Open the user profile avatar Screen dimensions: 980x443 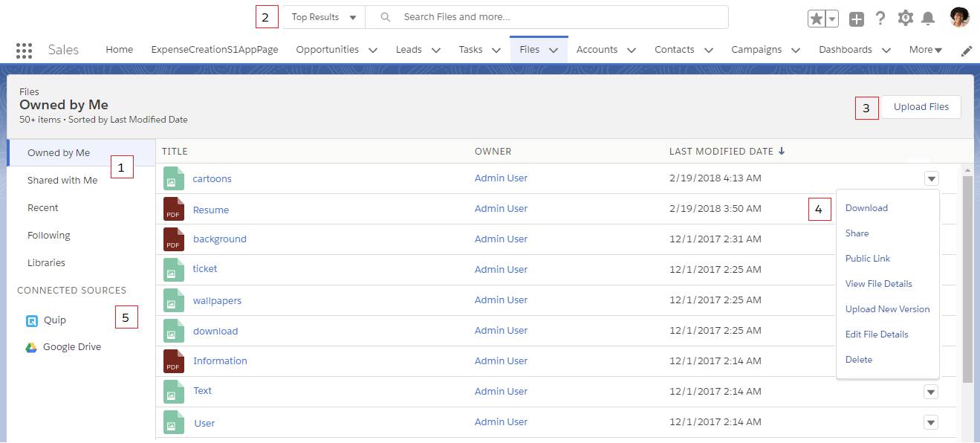959,18
